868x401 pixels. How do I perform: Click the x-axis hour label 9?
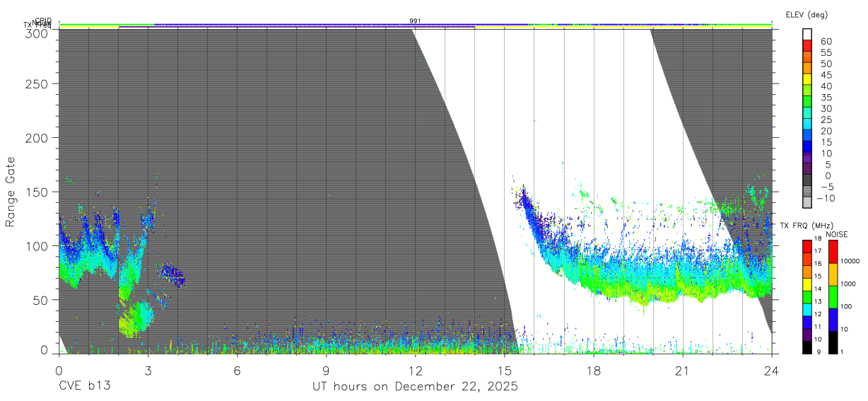tap(327, 370)
